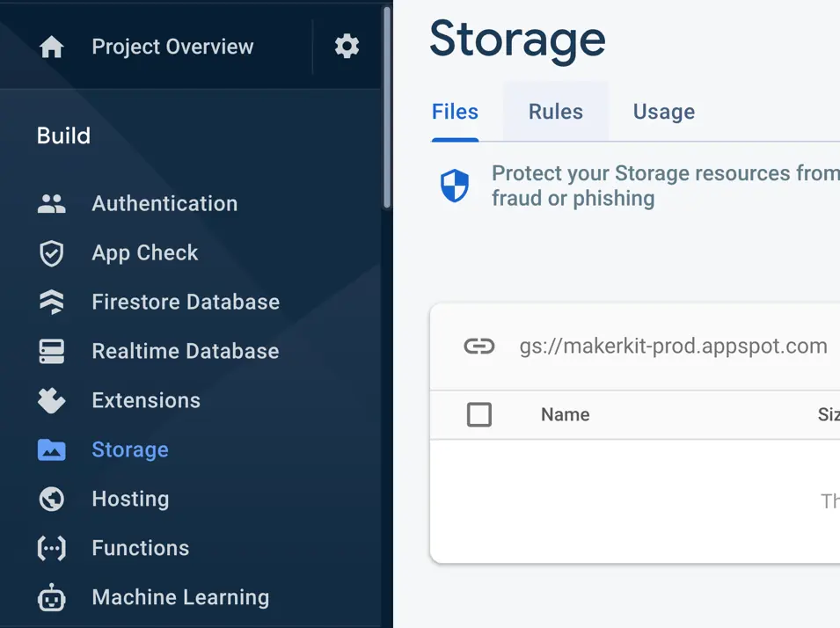Viewport: 840px width, 628px height.
Task: Click the Functions brackets icon
Action: [52, 549]
